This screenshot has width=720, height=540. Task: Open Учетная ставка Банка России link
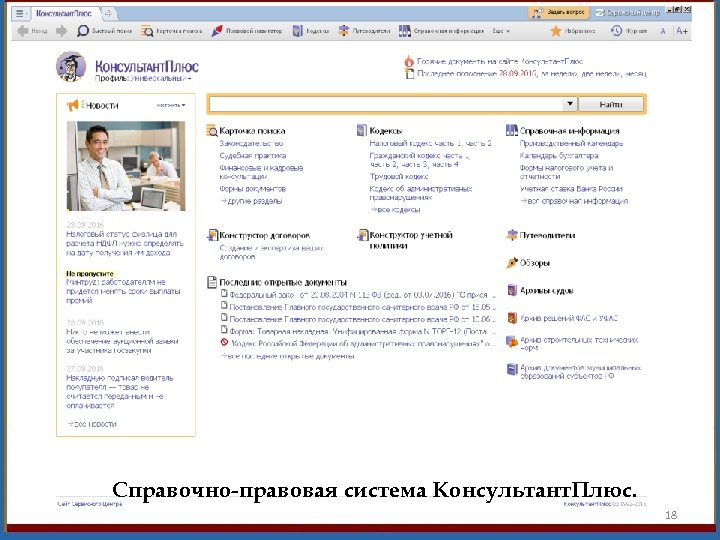point(571,189)
